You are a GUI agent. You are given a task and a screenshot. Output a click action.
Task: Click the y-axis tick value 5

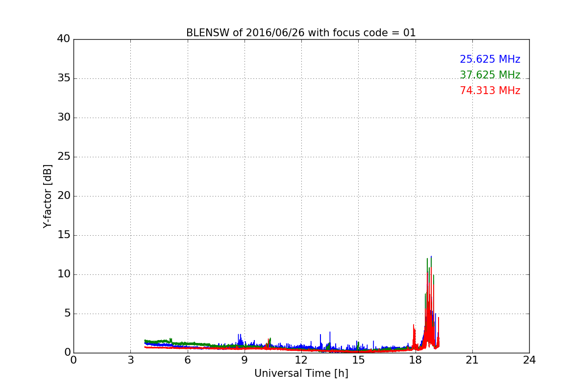67,313
